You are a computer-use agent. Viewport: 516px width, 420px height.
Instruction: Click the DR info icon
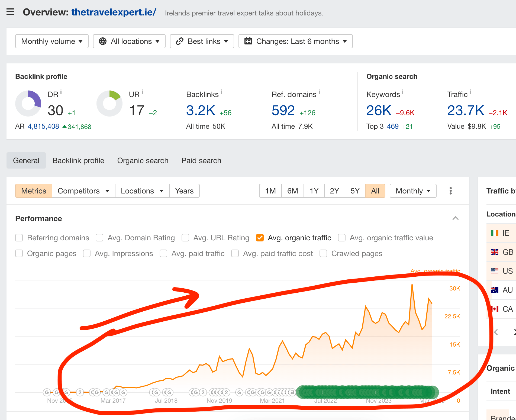61,92
